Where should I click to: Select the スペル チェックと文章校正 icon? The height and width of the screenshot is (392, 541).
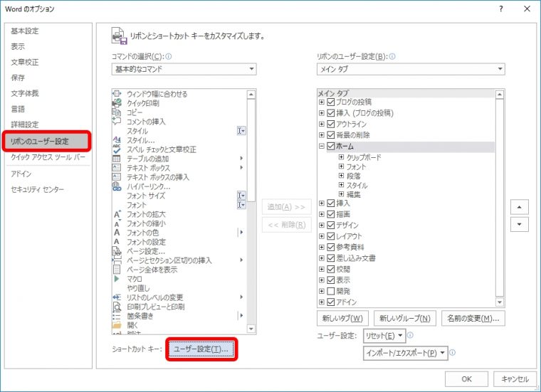point(117,149)
